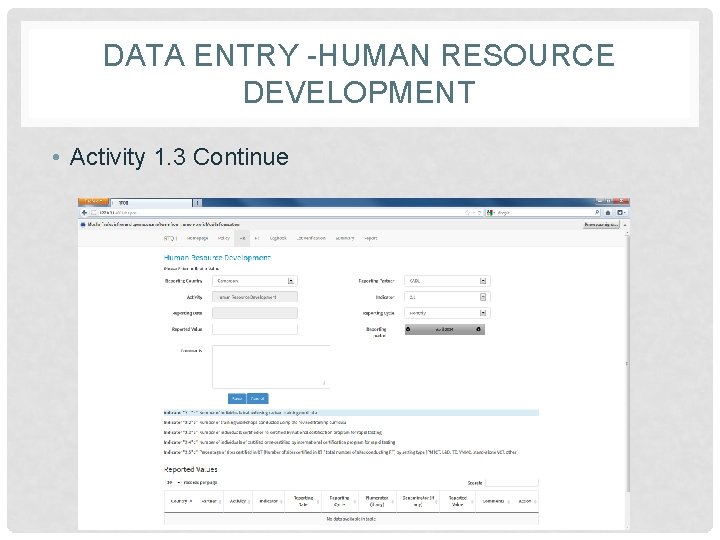Screen dimensions: 720x540
Task: Click the Comments text area
Action: coord(271,367)
